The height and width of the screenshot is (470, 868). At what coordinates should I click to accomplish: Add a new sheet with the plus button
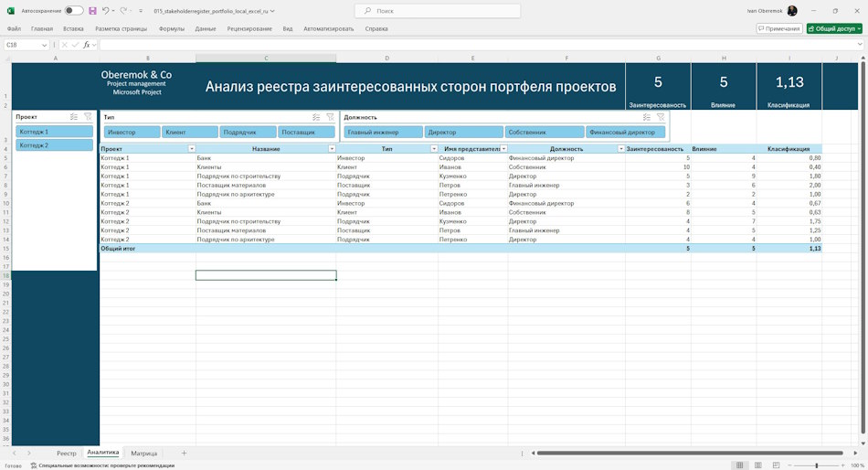point(184,454)
